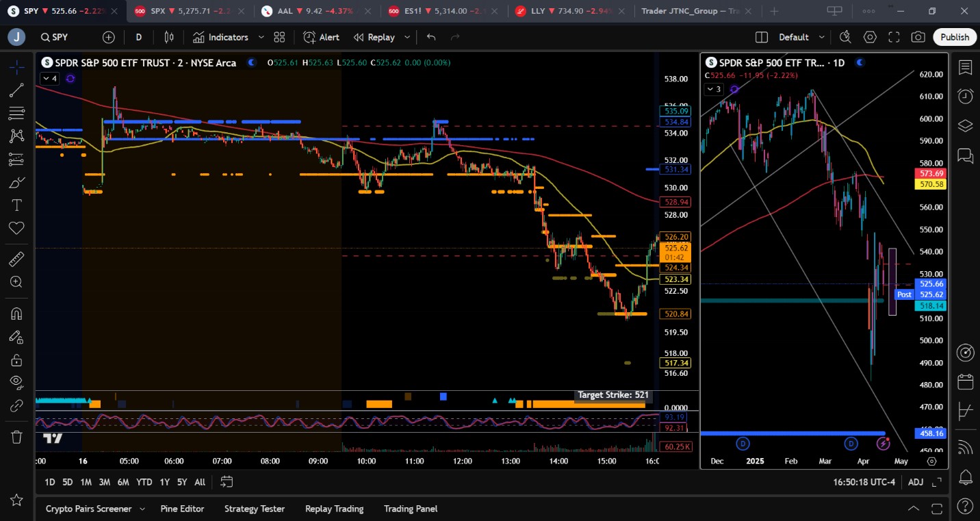980x521 pixels.
Task: Select the zoom in magnifier tool
Action: (x=17, y=282)
